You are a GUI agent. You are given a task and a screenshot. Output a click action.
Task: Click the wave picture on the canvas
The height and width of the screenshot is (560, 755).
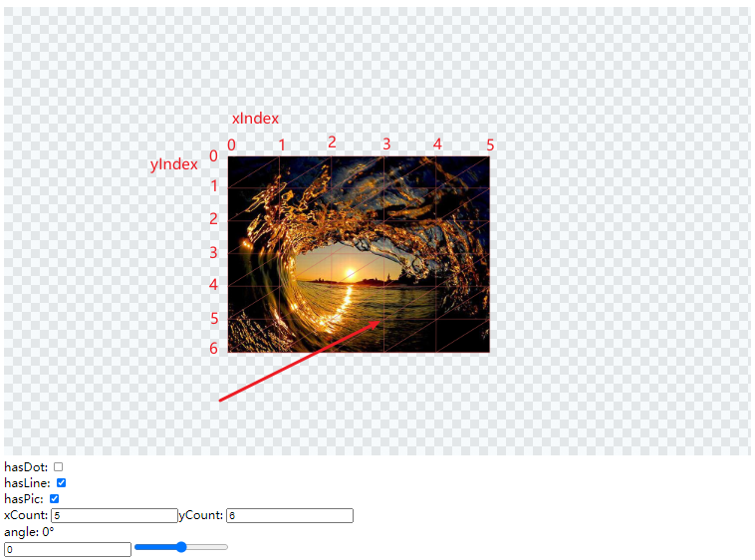tap(359, 254)
